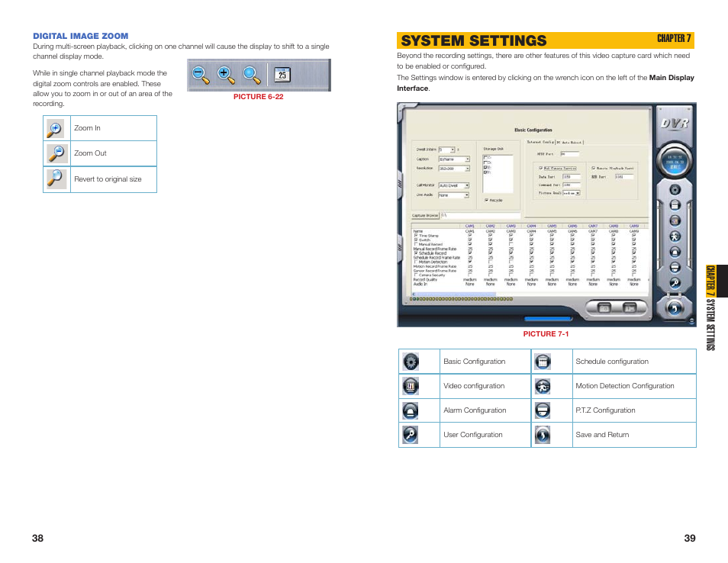728x563 pixels.
Task: Open the Dwell Interval dropdown
Action: click(446, 150)
